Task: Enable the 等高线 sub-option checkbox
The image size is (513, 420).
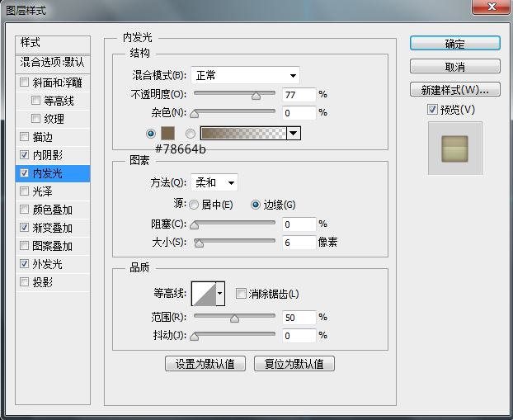Action: pyautogui.click(x=35, y=100)
